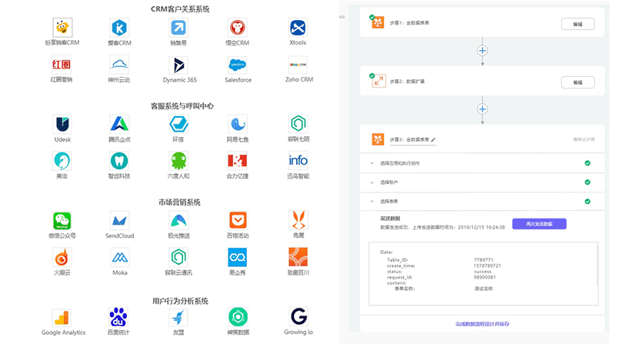Screen dimensions: 644x344
Task: Choose the 智齿科技 tooth icon
Action: pos(119,161)
